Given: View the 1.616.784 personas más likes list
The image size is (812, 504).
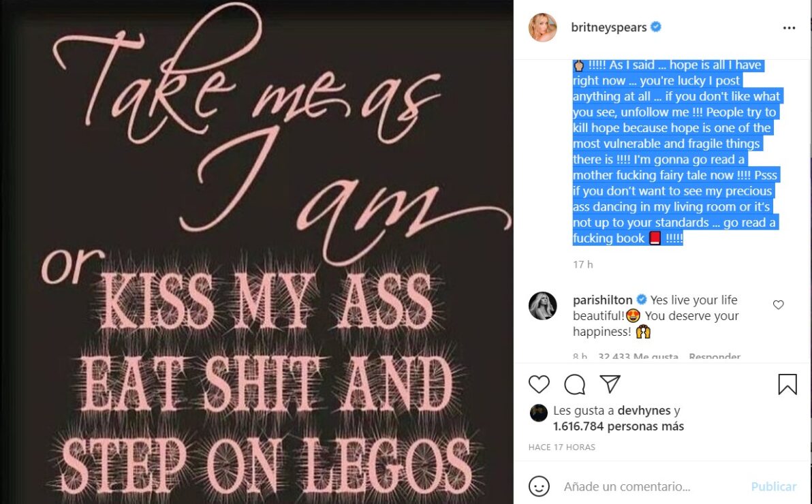Looking at the screenshot, I should (618, 426).
